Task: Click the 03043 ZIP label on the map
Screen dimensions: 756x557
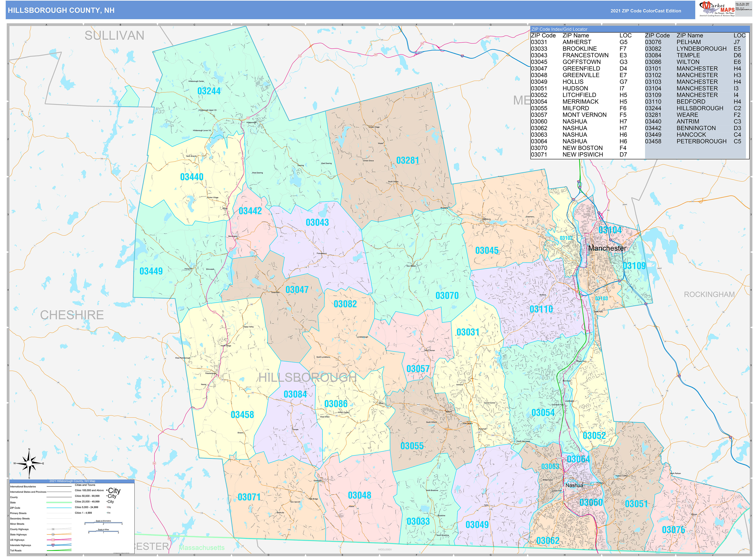Action: (x=317, y=223)
